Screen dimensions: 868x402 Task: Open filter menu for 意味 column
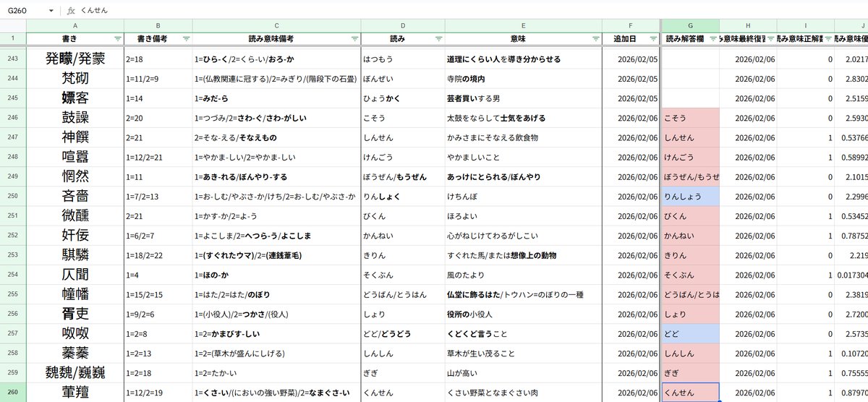[595, 38]
